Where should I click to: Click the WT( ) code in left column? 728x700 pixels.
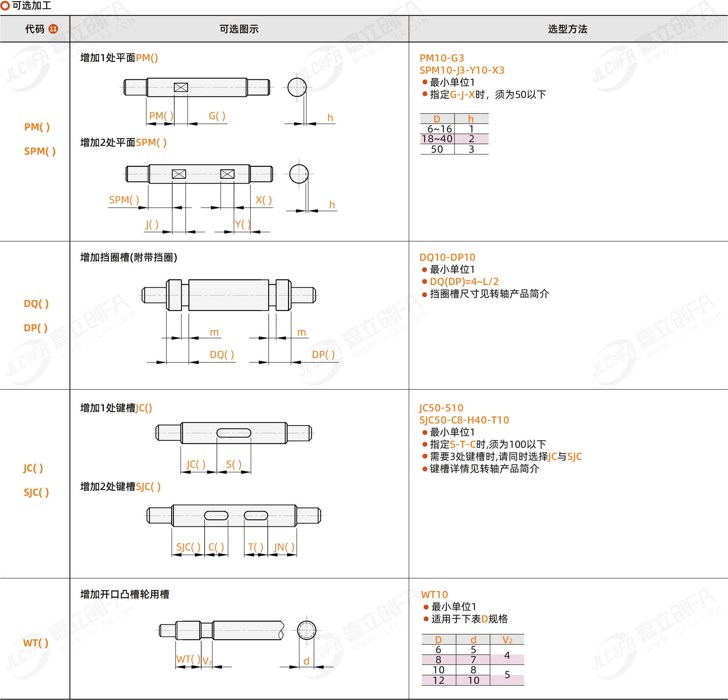36,643
